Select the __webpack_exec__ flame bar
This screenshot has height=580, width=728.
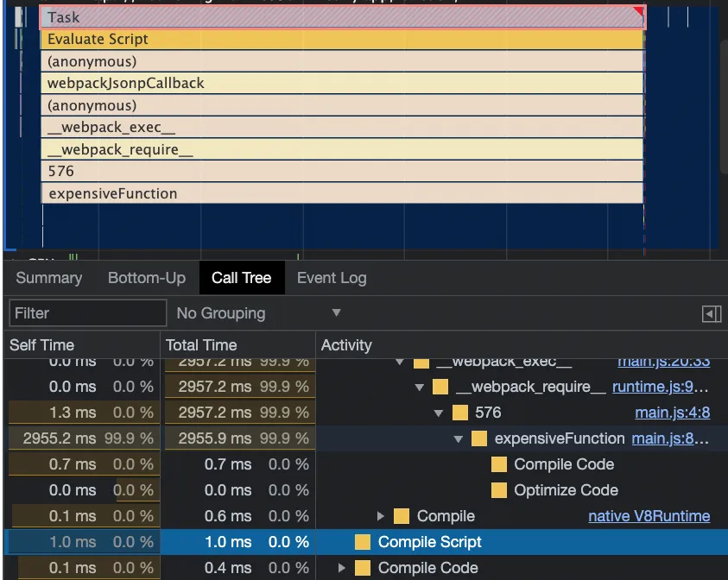[342, 127]
